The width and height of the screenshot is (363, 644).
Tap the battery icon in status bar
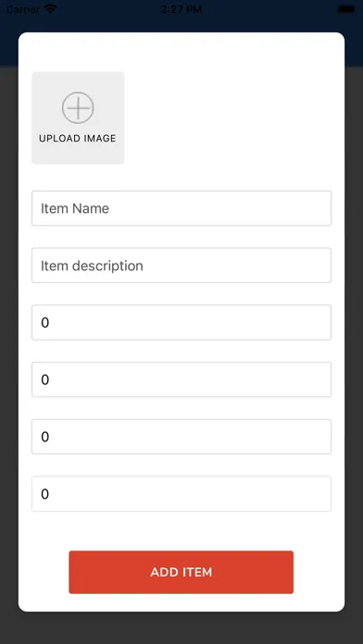pos(345,9)
